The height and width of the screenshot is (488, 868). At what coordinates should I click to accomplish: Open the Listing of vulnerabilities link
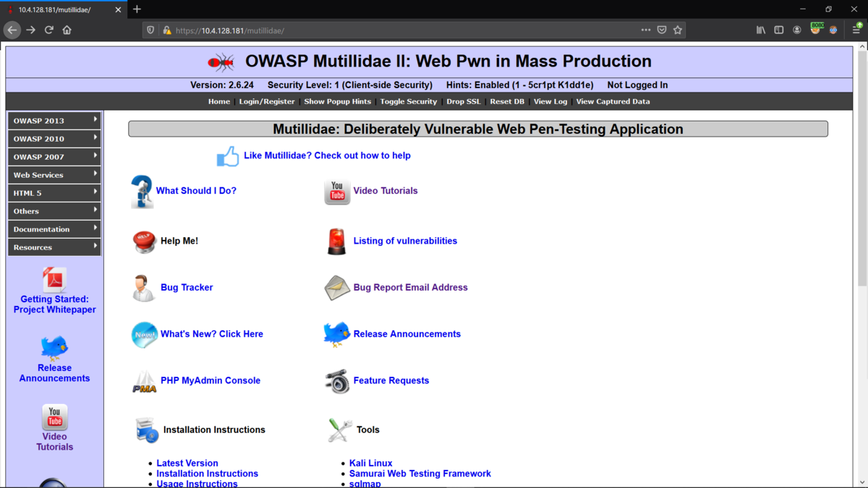[x=405, y=241]
